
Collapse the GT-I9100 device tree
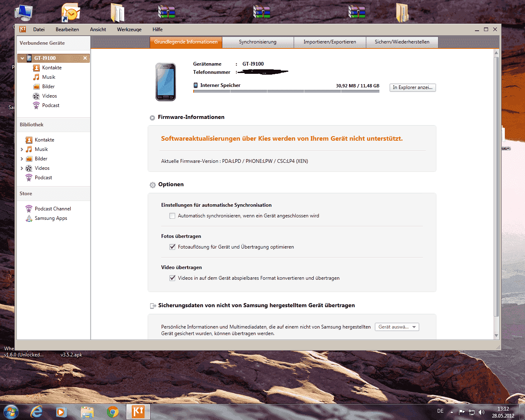pyautogui.click(x=22, y=58)
